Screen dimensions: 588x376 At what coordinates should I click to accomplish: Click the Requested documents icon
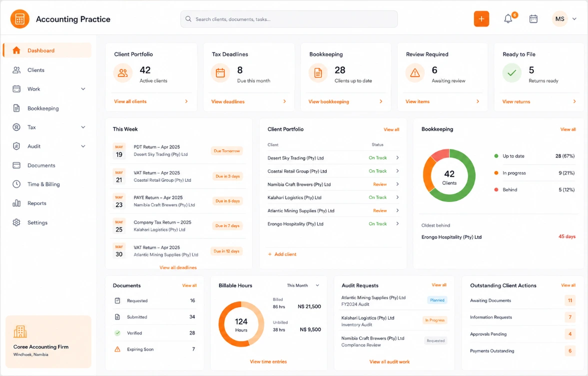coord(117,300)
